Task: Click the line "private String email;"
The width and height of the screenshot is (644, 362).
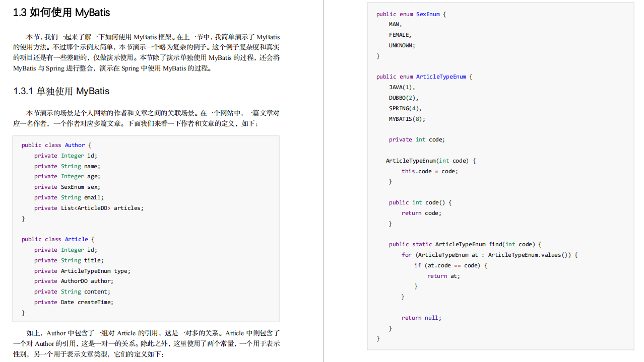Action: click(x=69, y=197)
